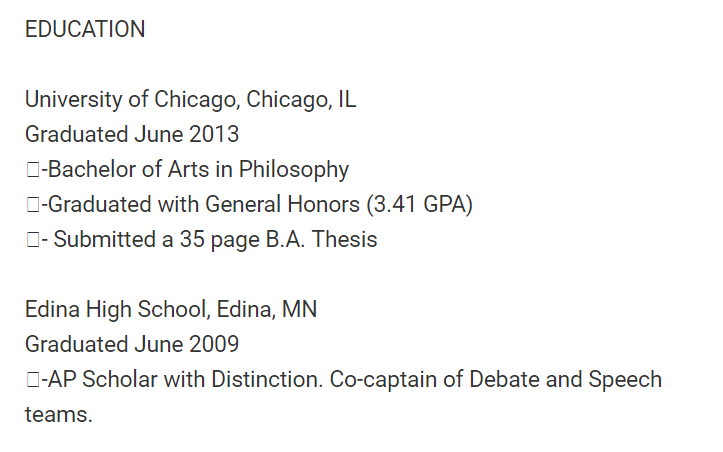Click the word teams on the last line
This screenshot has width=723, height=452.
[x=58, y=415]
